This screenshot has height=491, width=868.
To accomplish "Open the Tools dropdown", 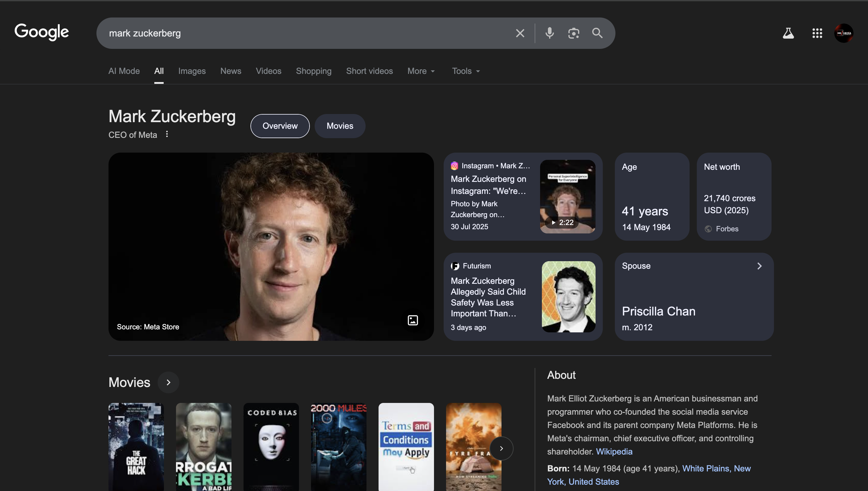I will [x=465, y=71].
